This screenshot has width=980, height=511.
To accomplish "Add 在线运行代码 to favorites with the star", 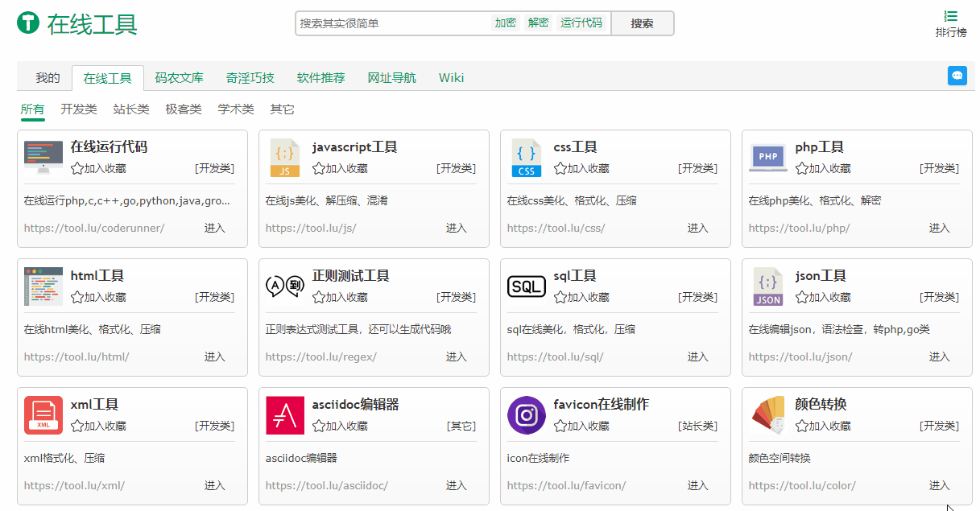I will pyautogui.click(x=77, y=168).
